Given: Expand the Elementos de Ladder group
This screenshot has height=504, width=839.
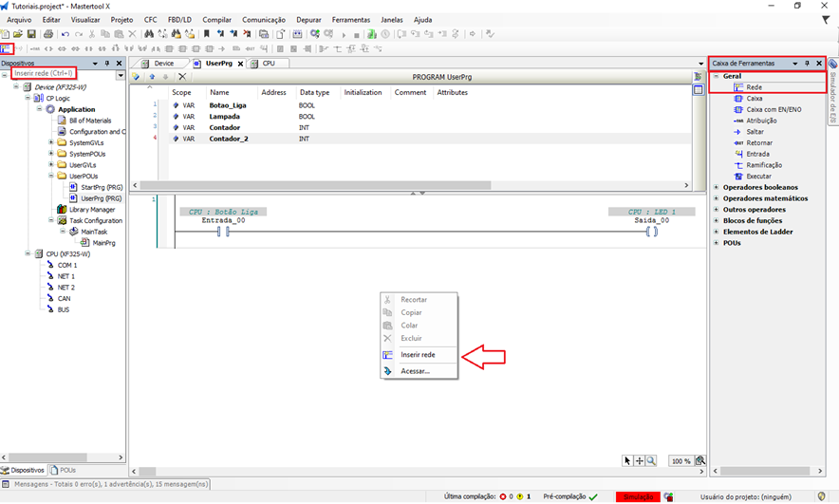Looking at the screenshot, I should point(716,232).
